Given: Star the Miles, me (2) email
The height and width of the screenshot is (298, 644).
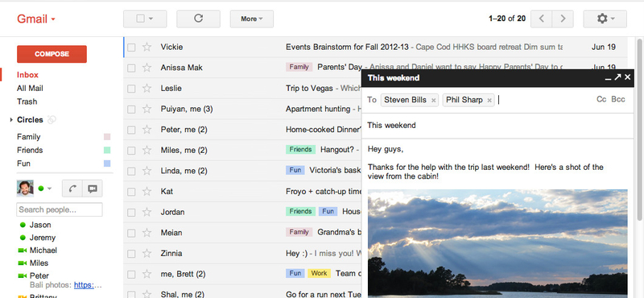Looking at the screenshot, I should (x=147, y=150).
